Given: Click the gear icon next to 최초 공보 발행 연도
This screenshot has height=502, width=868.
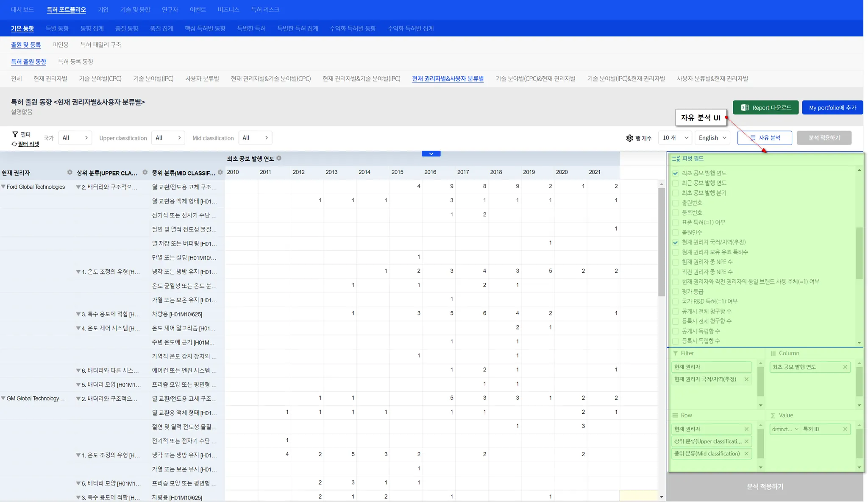Looking at the screenshot, I should [279, 158].
